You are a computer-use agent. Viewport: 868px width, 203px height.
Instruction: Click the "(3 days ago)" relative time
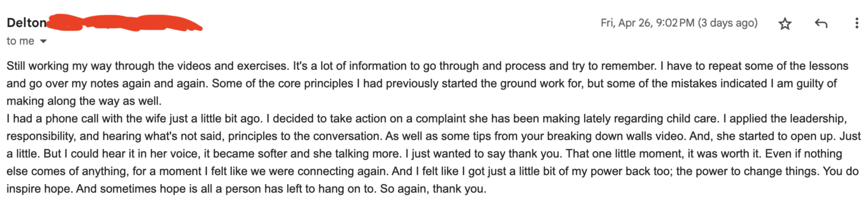tap(727, 23)
